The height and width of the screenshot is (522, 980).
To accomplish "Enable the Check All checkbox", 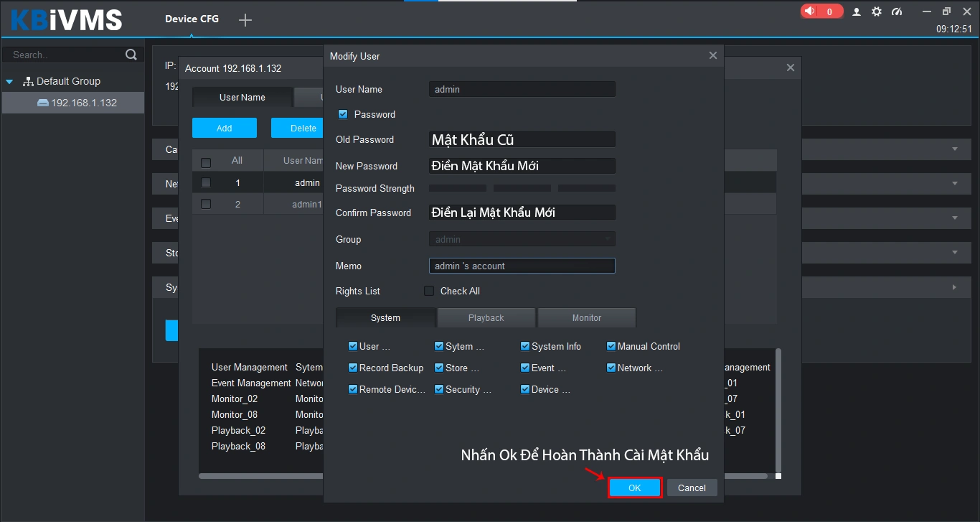I will coord(429,291).
